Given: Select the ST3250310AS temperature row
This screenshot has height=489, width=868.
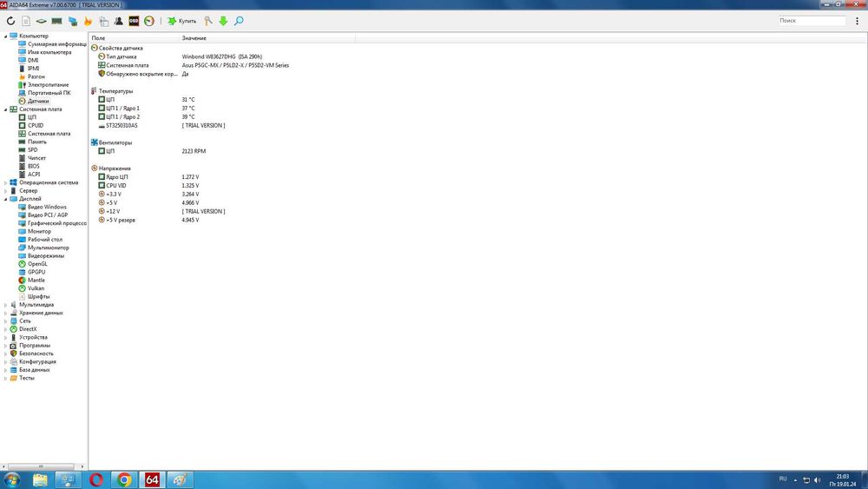Looking at the screenshot, I should click(x=122, y=126).
